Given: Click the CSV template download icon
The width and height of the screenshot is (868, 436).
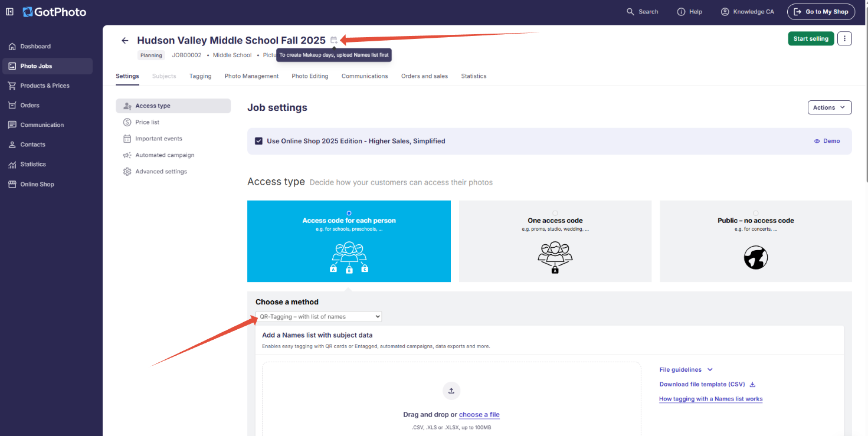Looking at the screenshot, I should pyautogui.click(x=752, y=385).
